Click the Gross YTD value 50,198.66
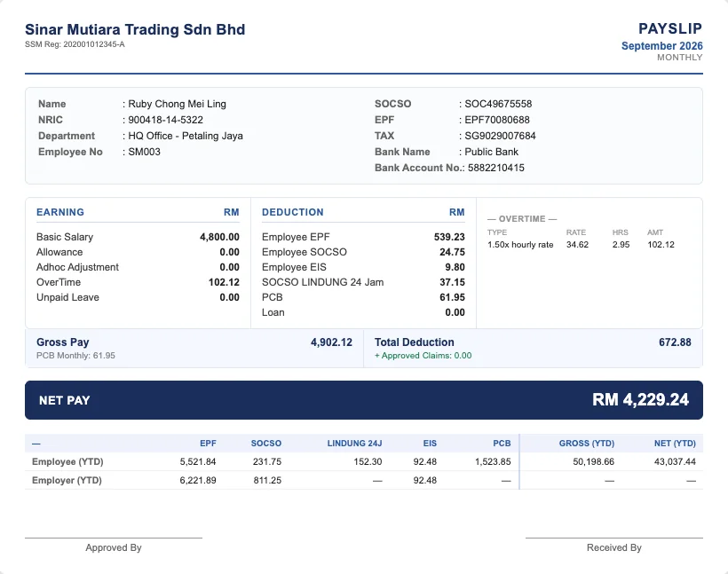Image resolution: width=728 pixels, height=574 pixels. click(x=593, y=461)
